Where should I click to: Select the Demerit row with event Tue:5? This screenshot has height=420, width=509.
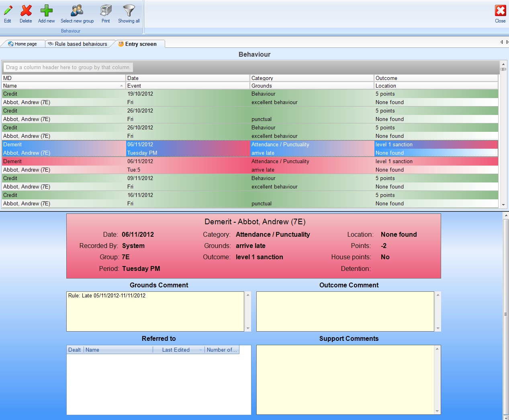(250, 166)
